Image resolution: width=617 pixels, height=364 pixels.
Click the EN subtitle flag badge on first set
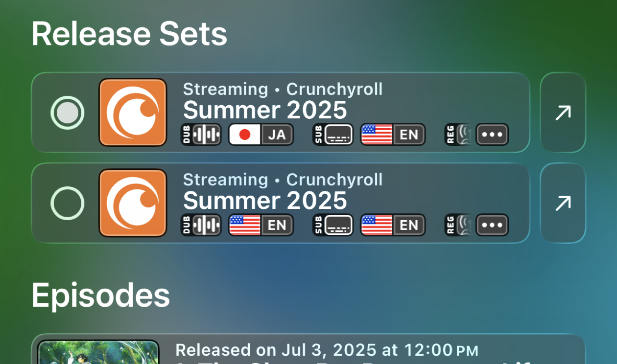tap(392, 135)
